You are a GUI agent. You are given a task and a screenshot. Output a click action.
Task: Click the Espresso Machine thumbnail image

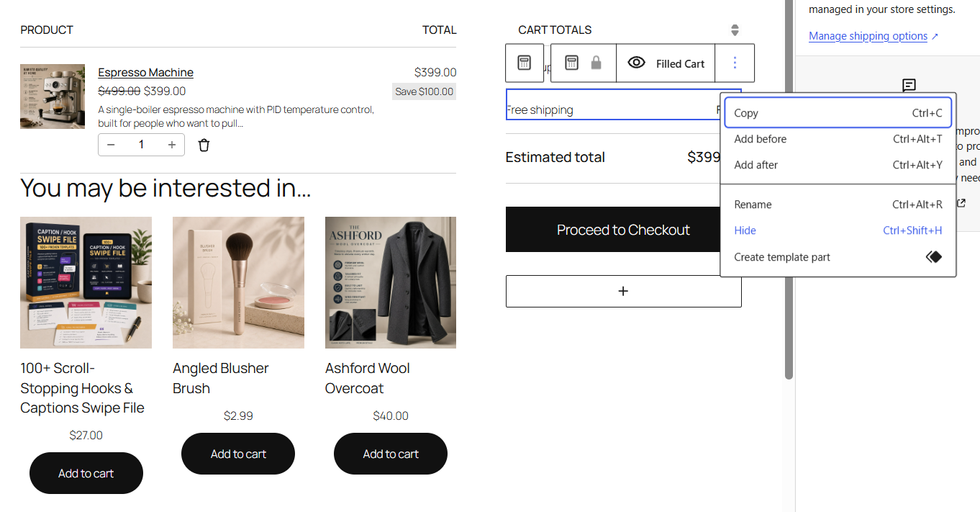(x=53, y=96)
